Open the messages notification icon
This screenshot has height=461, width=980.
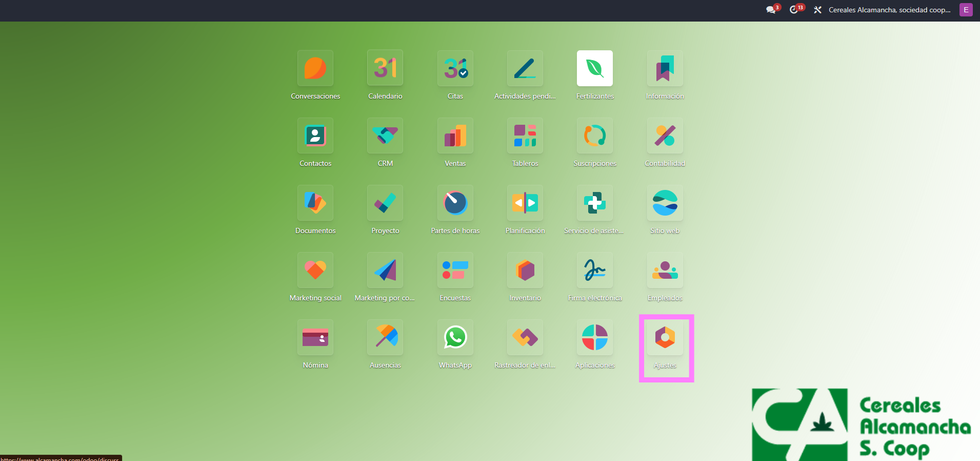771,10
